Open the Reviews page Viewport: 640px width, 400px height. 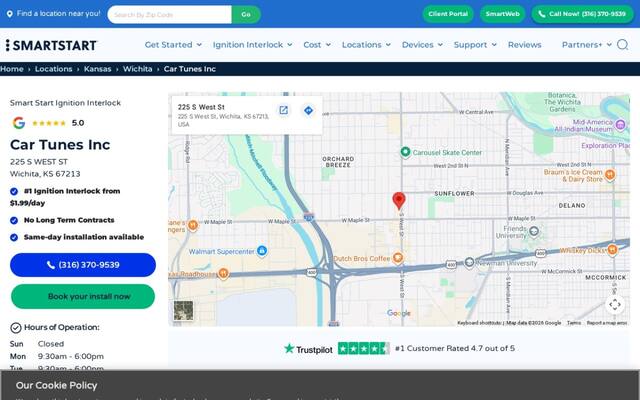click(524, 45)
